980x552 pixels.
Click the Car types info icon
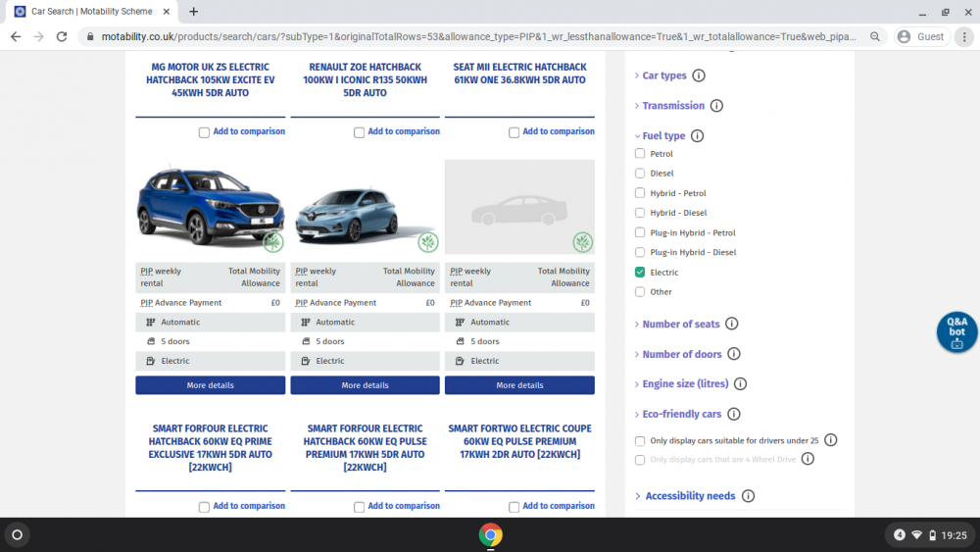[699, 75]
